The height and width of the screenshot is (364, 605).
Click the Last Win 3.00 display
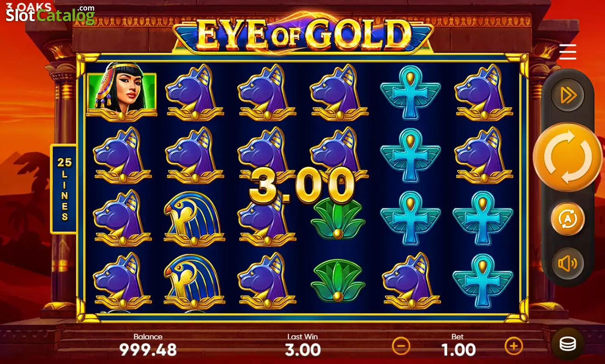(x=302, y=350)
